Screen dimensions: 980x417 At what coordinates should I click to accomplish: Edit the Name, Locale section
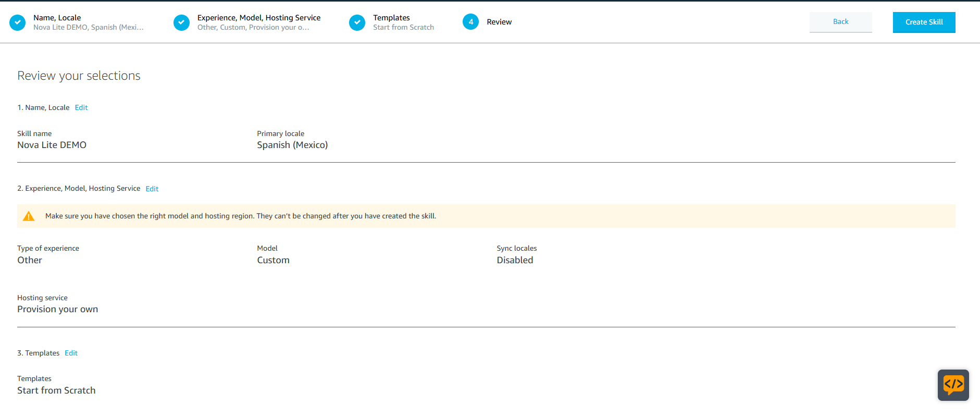coord(81,107)
